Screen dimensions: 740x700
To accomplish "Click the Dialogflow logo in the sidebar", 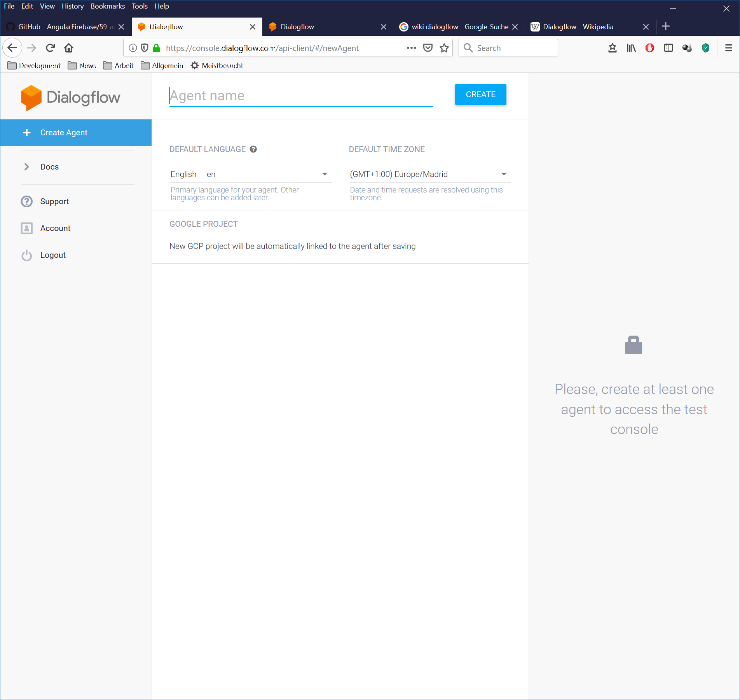I will (x=70, y=98).
